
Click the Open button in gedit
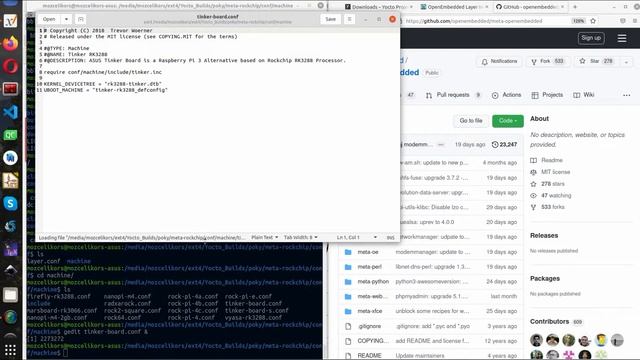tap(49, 19)
